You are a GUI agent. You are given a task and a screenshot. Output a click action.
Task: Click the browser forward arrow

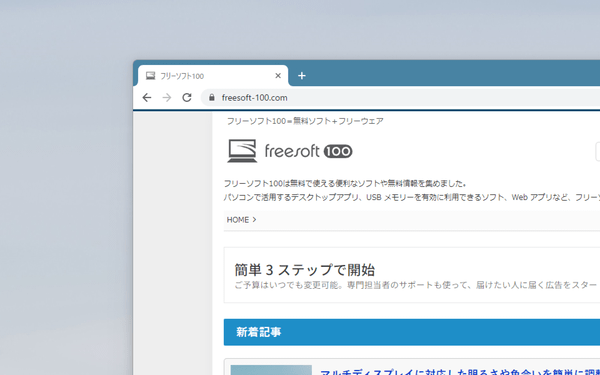pyautogui.click(x=167, y=98)
